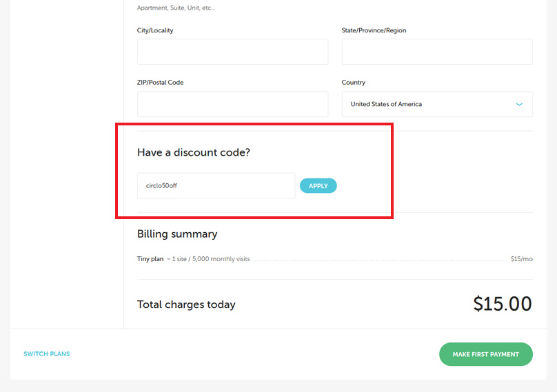Click the chevron arrow in the Country selector
This screenshot has width=557, height=392.
pyautogui.click(x=519, y=104)
